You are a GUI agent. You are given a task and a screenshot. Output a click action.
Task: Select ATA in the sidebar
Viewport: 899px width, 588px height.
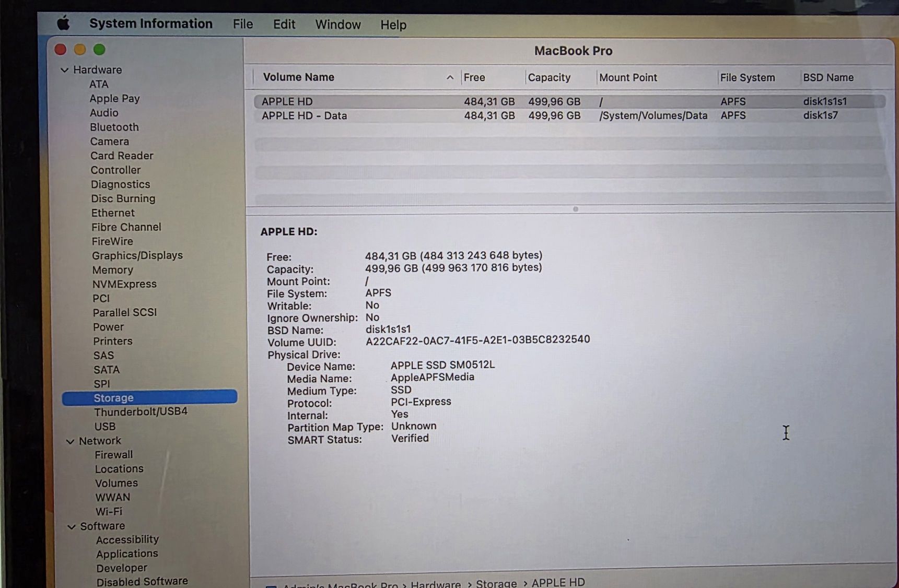[99, 84]
